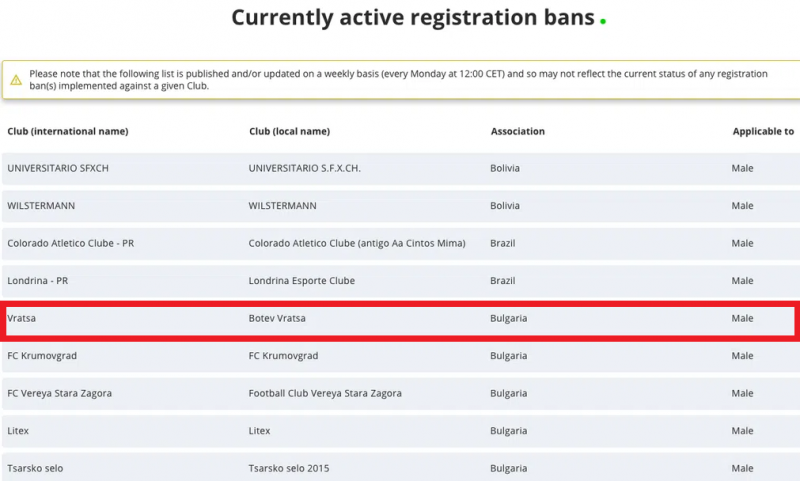Select the UNIVERSITARIO SFXCH international name cell
Image resolution: width=800 pixels, height=481 pixels.
coord(58,168)
